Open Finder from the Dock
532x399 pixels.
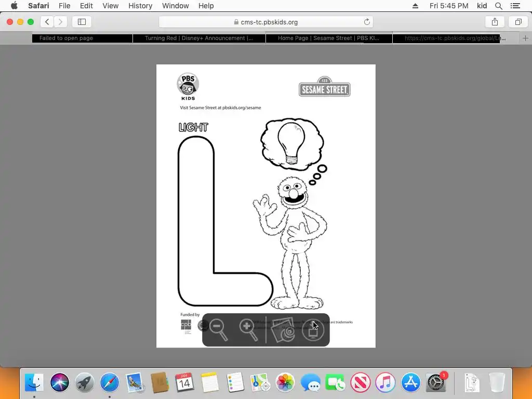tap(34, 382)
